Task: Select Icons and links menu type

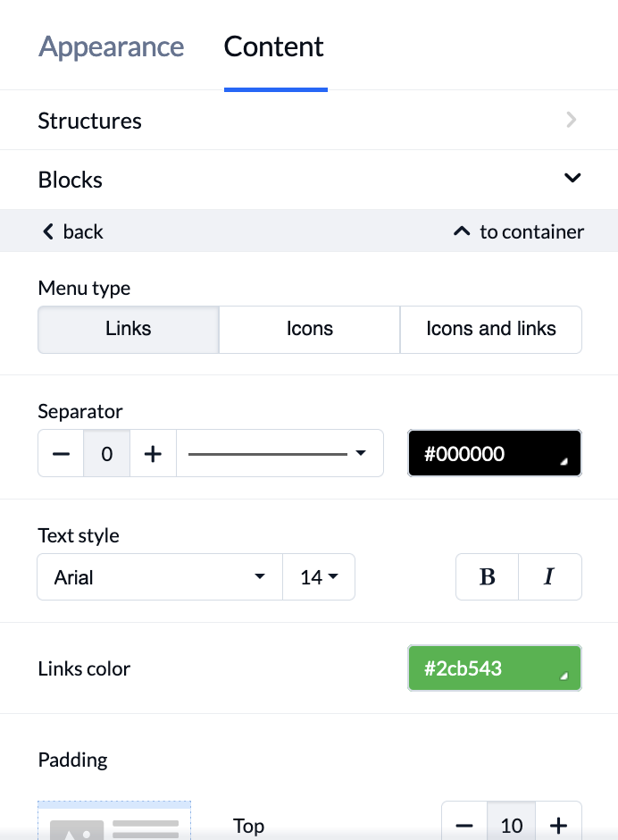Action: (x=491, y=329)
